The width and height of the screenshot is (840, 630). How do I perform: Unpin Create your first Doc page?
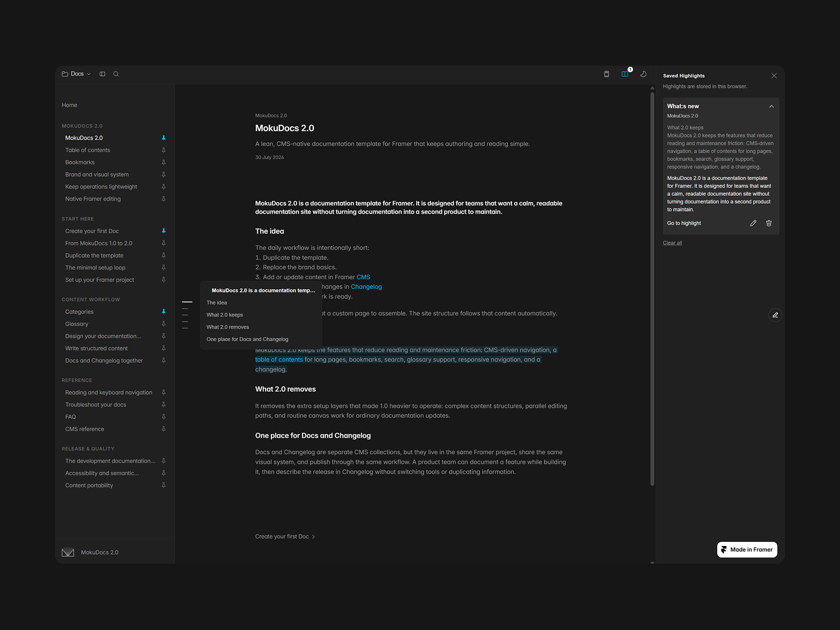pos(163,231)
